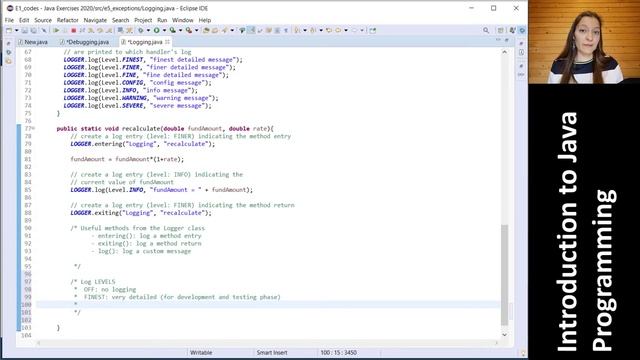
Task: Click the Step Into debug icon
Action: tap(91, 30)
